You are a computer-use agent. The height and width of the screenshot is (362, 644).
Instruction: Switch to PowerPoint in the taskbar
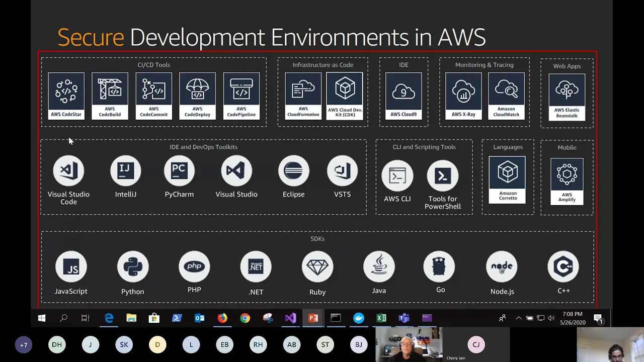point(313,318)
